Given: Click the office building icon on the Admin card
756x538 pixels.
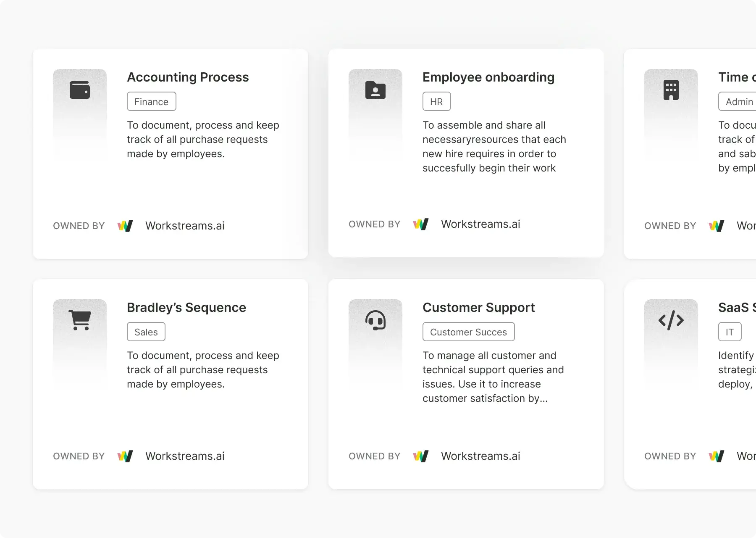Looking at the screenshot, I should click(671, 90).
